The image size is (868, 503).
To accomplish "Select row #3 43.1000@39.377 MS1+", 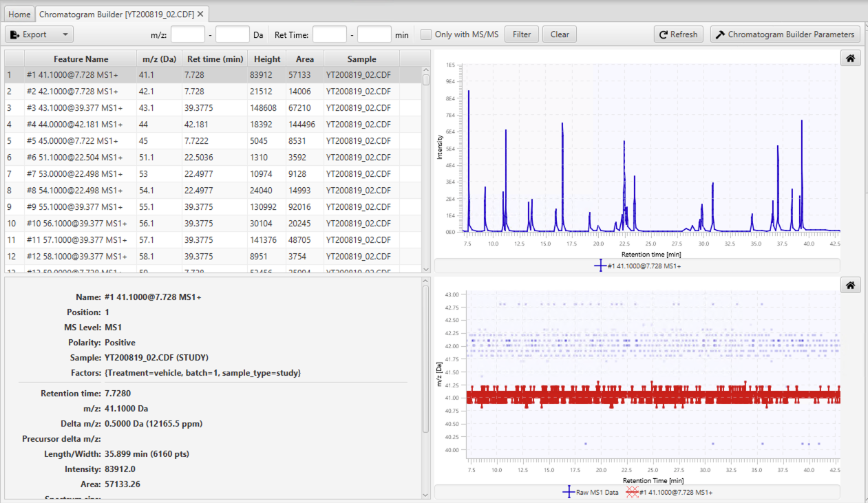I will click(213, 108).
